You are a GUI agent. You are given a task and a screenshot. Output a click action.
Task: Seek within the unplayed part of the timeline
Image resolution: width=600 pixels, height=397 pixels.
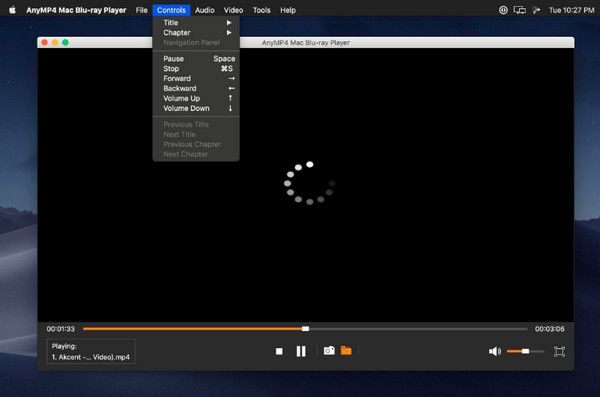coord(418,328)
